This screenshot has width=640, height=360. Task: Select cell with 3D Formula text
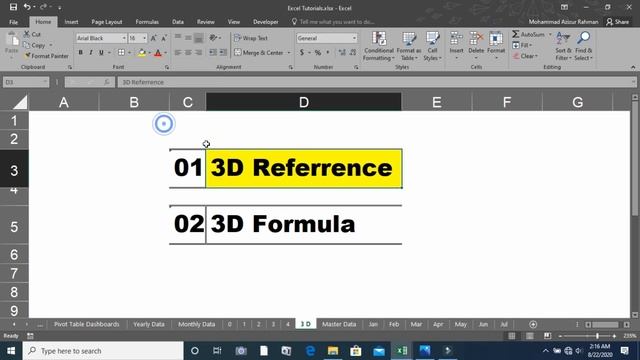point(304,224)
